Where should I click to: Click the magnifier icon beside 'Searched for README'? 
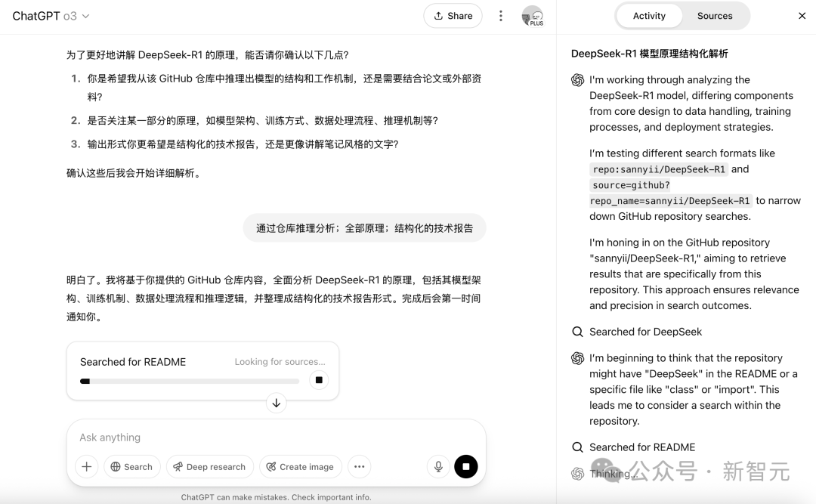(x=577, y=447)
